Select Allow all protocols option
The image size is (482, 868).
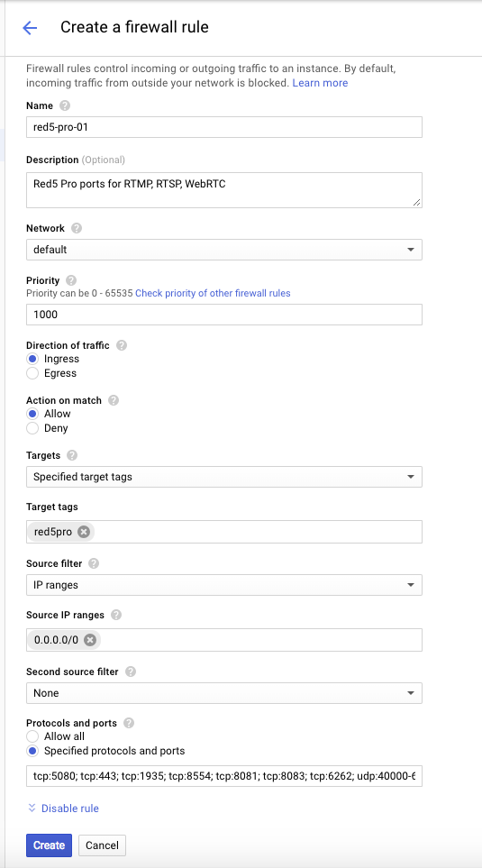pyautogui.click(x=32, y=736)
